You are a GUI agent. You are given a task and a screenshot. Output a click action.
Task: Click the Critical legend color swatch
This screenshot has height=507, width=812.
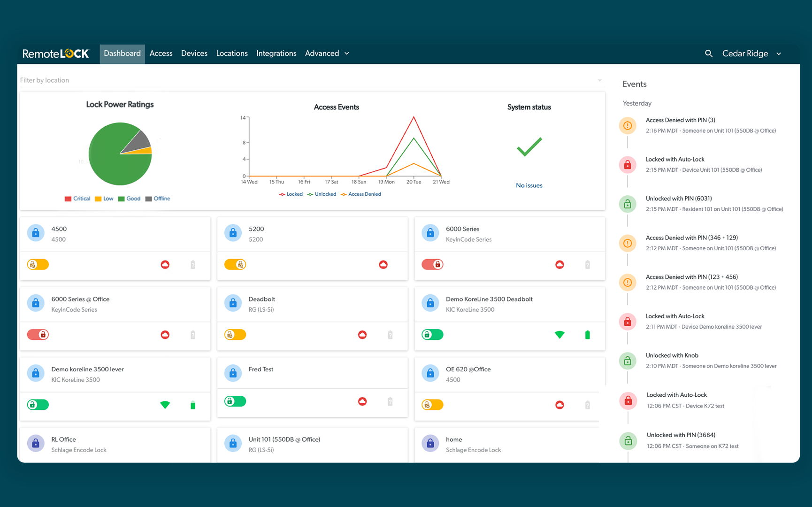68,199
